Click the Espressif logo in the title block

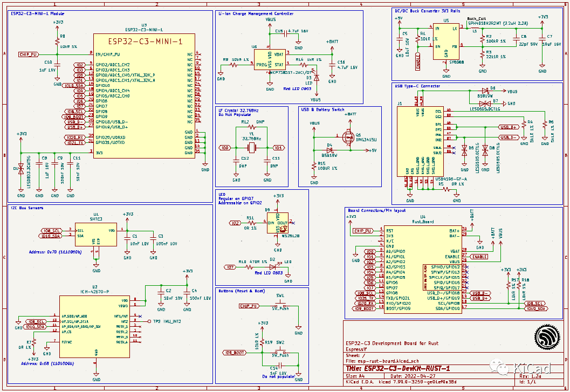click(x=547, y=336)
